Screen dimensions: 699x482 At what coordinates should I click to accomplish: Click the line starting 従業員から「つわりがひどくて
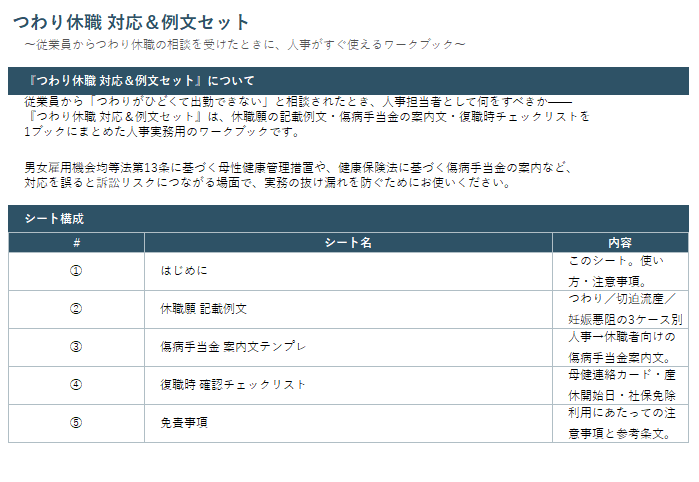[x=298, y=102]
